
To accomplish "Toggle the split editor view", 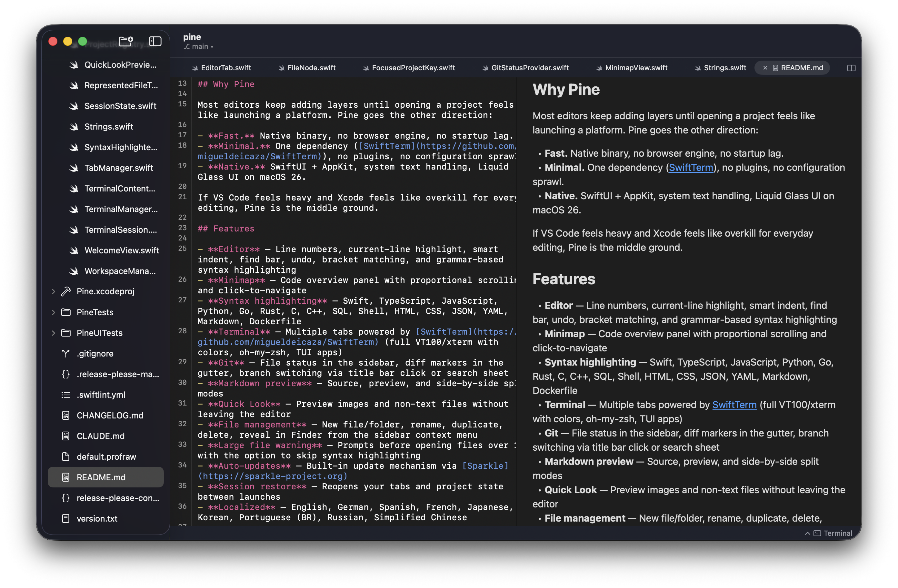I will (851, 68).
